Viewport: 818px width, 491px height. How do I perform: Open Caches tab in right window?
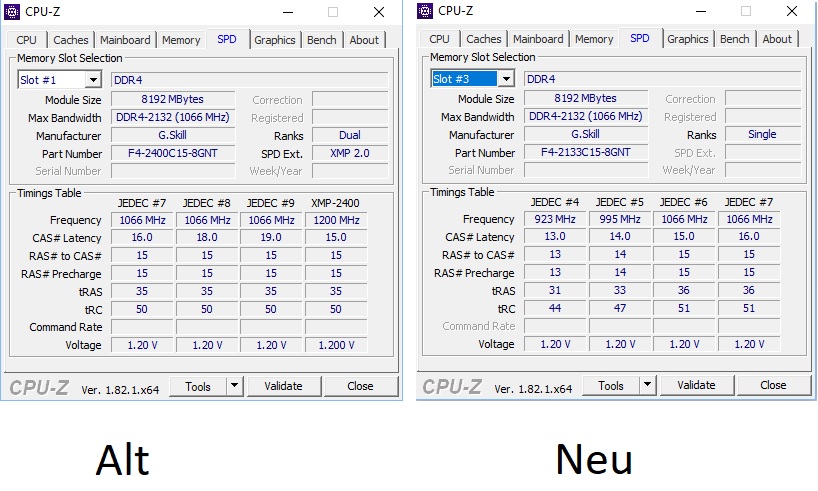tap(484, 39)
